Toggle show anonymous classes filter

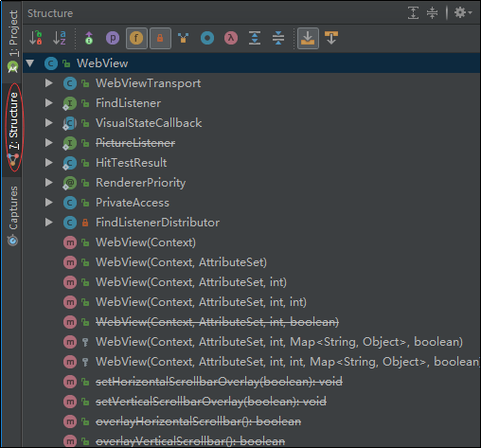[x=207, y=38]
